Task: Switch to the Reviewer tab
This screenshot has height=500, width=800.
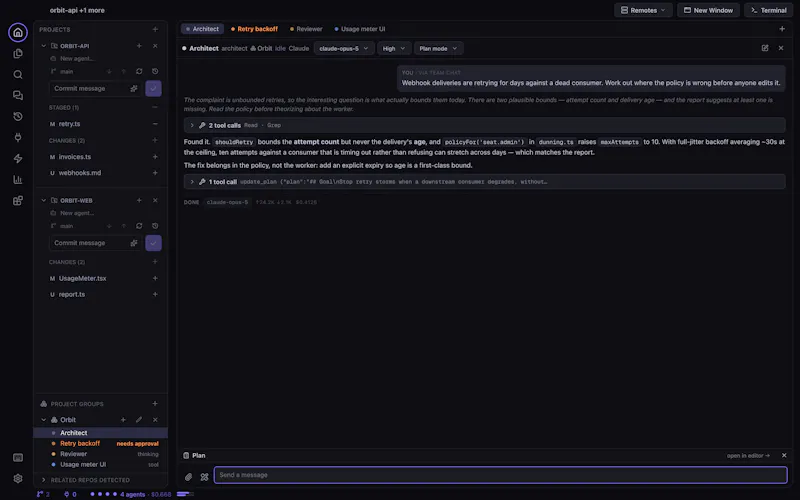Action: click(306, 29)
